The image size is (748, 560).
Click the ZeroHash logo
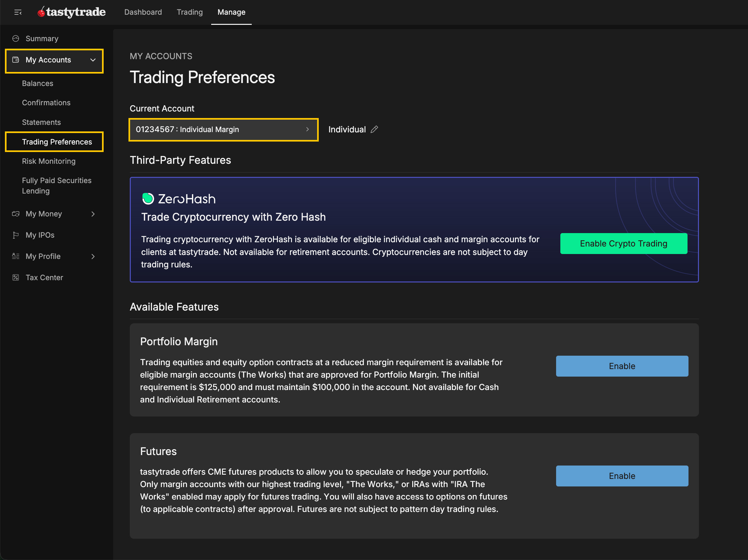coord(178,199)
